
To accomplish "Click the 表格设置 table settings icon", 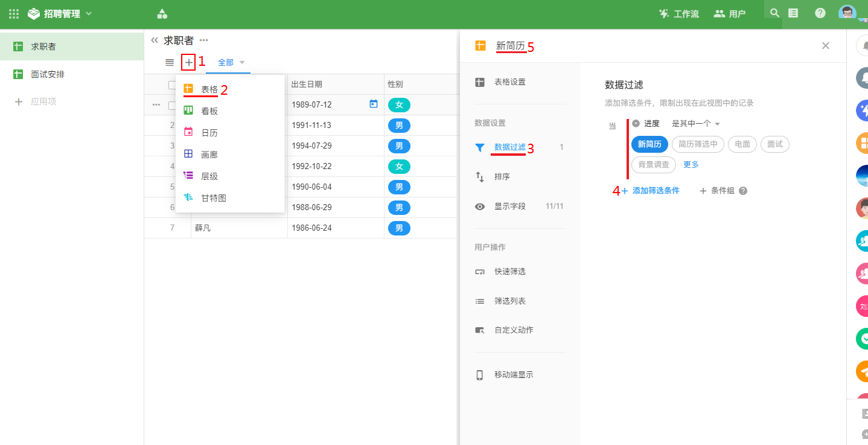I will (480, 82).
